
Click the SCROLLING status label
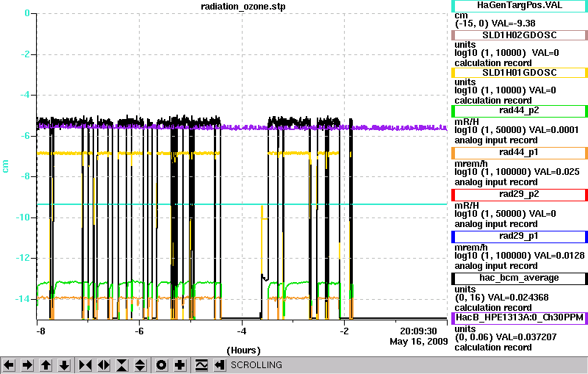coord(257,365)
